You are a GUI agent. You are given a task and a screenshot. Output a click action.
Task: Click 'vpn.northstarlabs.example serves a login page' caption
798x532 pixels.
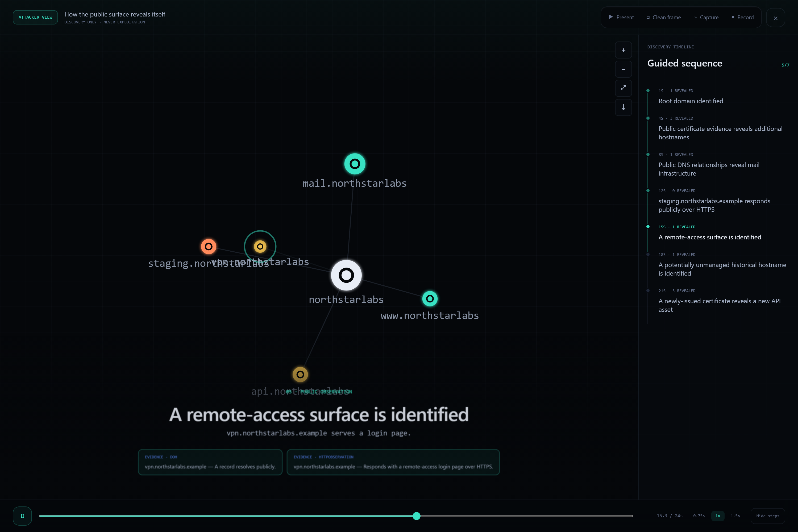coord(319,433)
